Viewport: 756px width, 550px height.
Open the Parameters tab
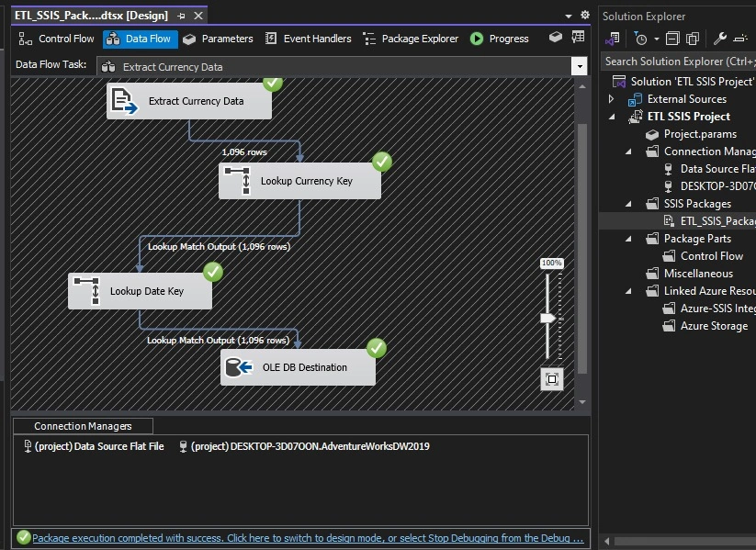click(x=218, y=39)
